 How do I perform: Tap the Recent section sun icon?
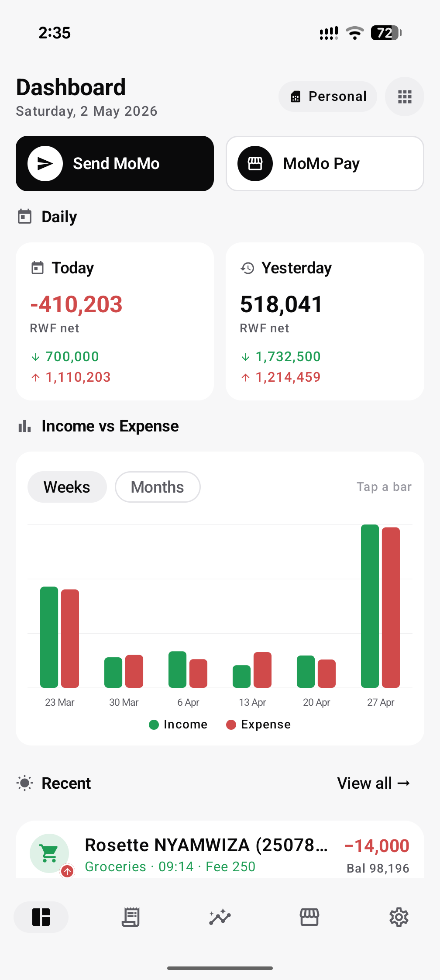[24, 783]
